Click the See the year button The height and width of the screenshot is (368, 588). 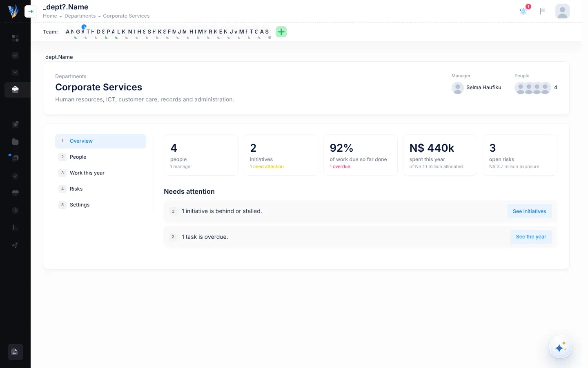531,237
